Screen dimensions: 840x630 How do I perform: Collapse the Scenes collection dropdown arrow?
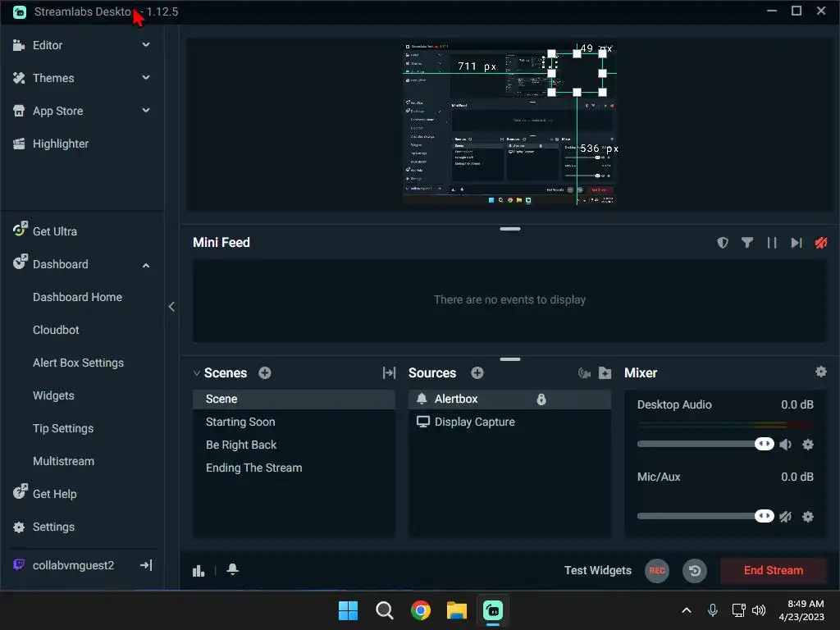pos(197,373)
